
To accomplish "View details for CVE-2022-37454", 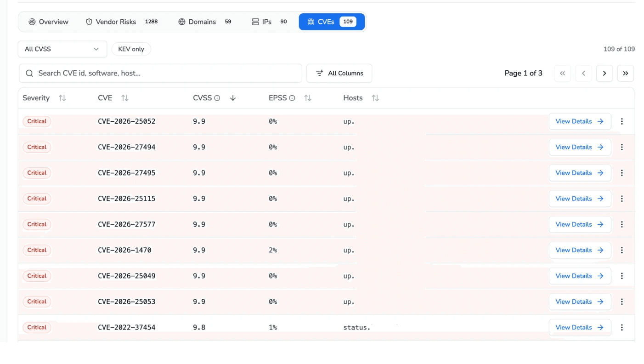I will [x=580, y=327].
